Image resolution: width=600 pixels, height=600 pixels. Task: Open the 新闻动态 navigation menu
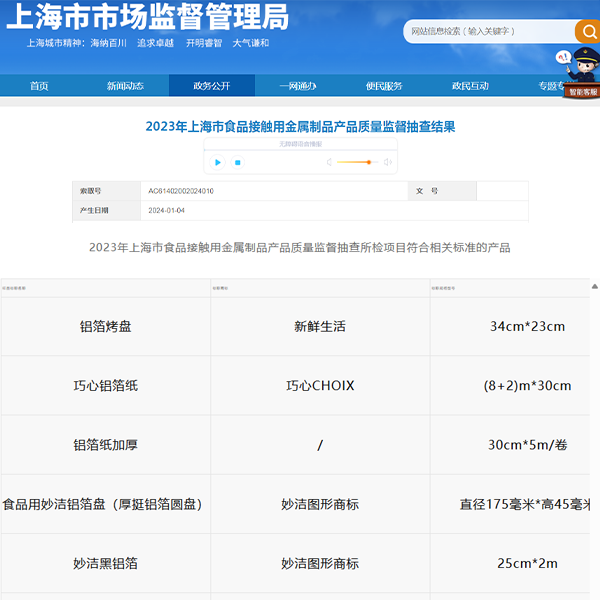click(x=125, y=86)
